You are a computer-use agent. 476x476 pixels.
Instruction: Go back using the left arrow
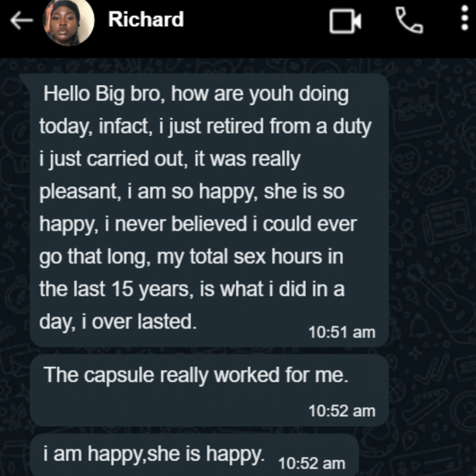click(21, 21)
